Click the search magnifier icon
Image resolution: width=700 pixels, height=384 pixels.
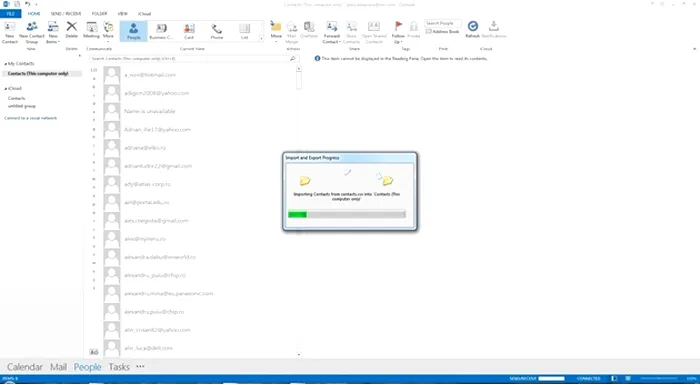tap(293, 58)
